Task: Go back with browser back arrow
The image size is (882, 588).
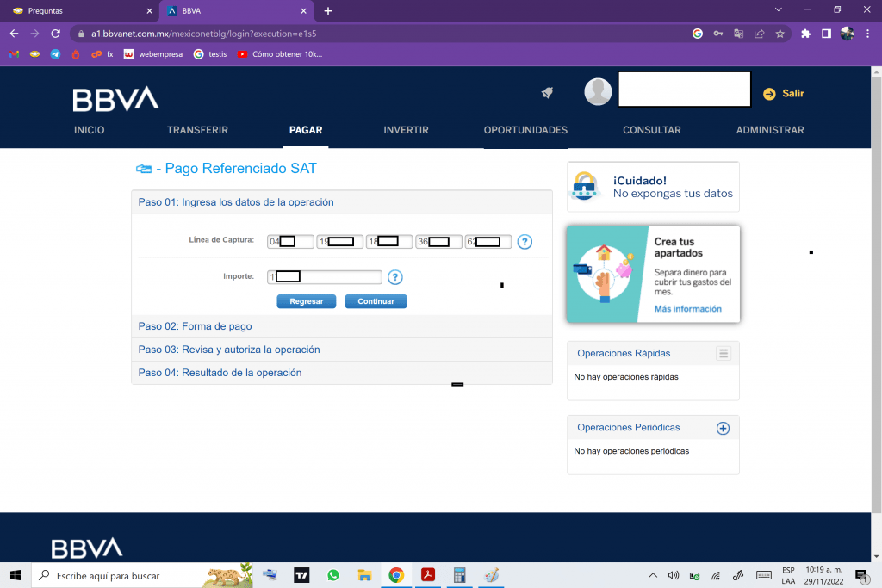Action: pos(14,34)
